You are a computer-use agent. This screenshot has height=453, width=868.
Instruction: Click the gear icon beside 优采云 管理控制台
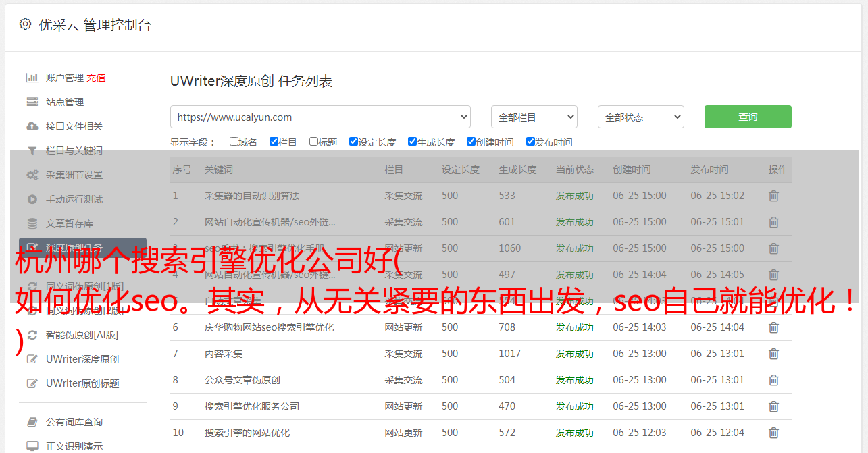coord(25,24)
